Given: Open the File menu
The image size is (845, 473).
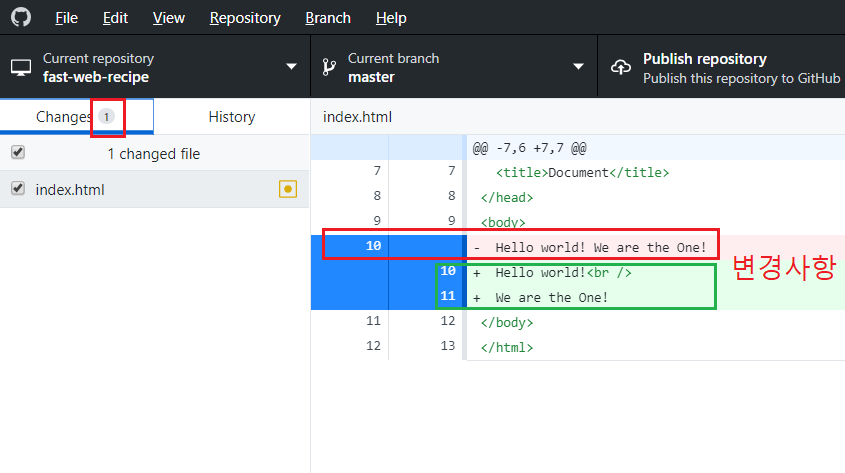Looking at the screenshot, I should click(66, 18).
